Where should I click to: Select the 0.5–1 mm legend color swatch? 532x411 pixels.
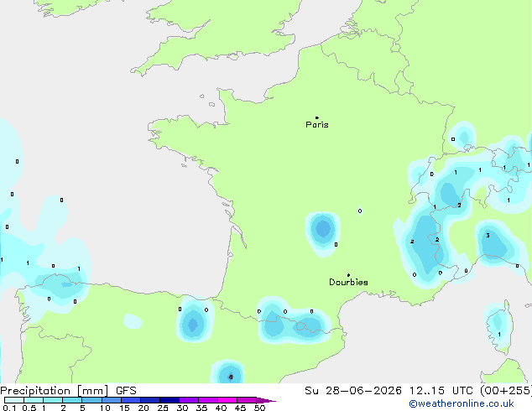point(34,400)
